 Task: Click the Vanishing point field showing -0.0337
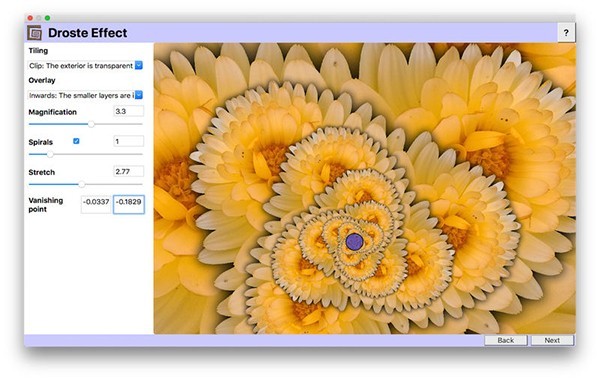point(96,204)
